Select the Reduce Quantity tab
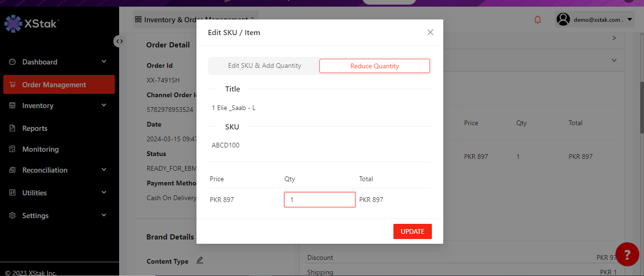Image resolution: width=644 pixels, height=276 pixels. tap(374, 66)
